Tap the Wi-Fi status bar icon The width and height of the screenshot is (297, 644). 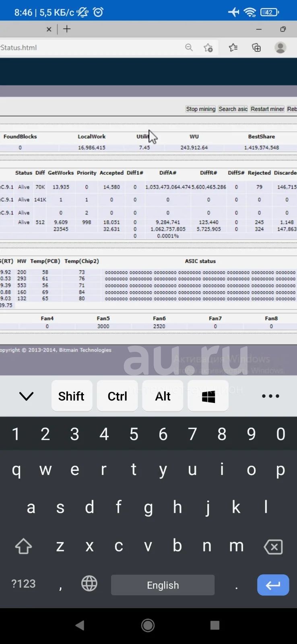pos(250,12)
